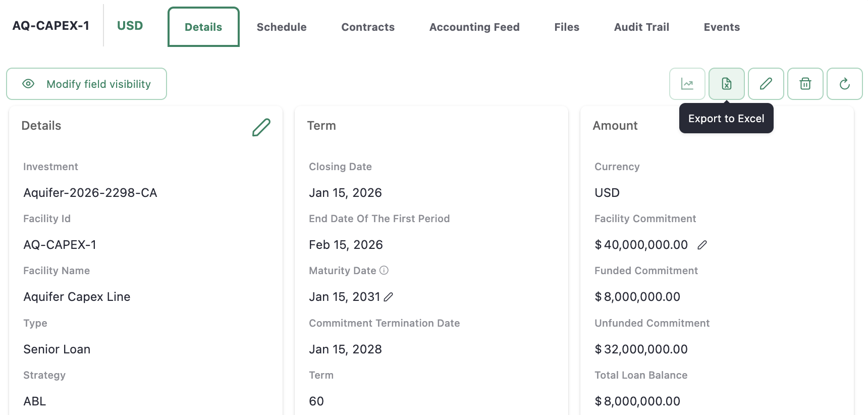Click the eye icon in visibility button

28,84
